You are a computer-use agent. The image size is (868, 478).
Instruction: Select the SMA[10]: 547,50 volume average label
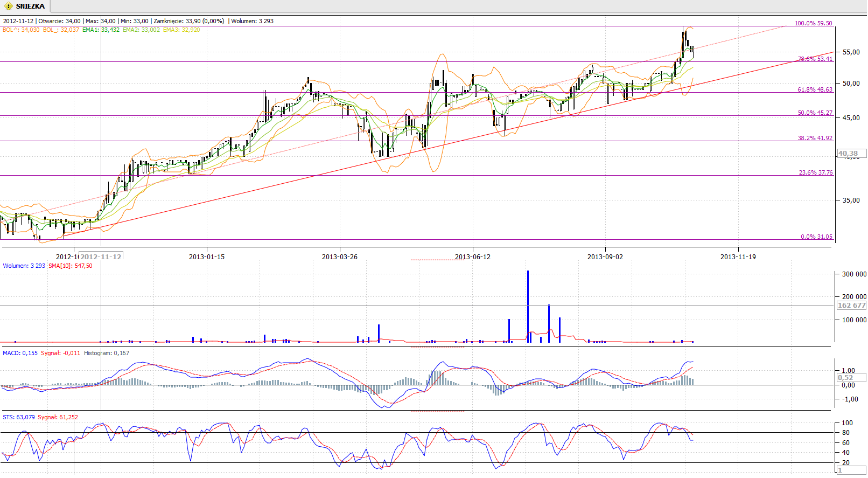71,266
